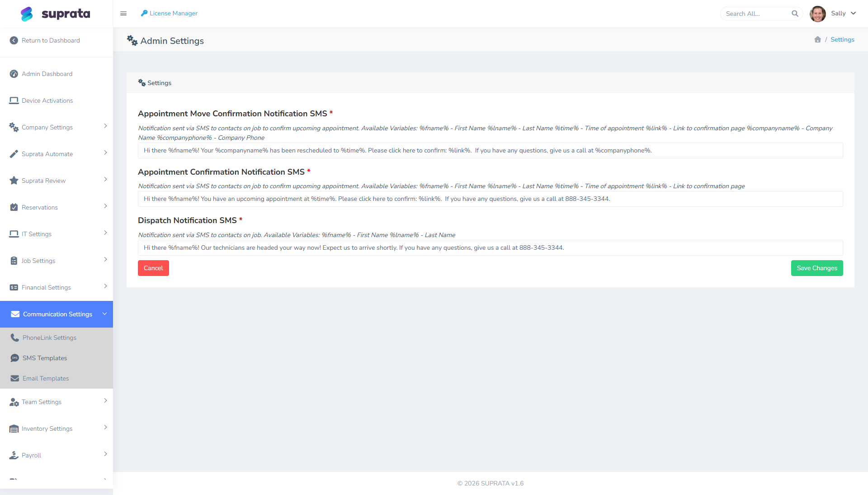Click the gears icon beside Admin Settings title

[x=132, y=40]
